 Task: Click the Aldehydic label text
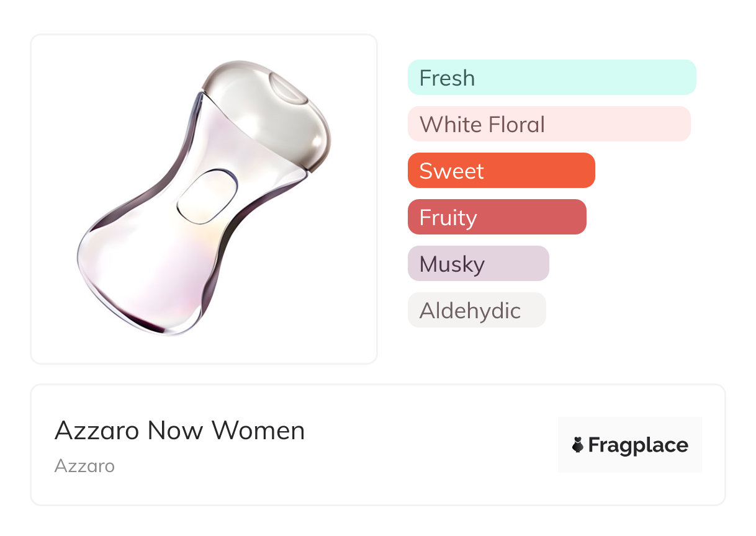tap(470, 311)
